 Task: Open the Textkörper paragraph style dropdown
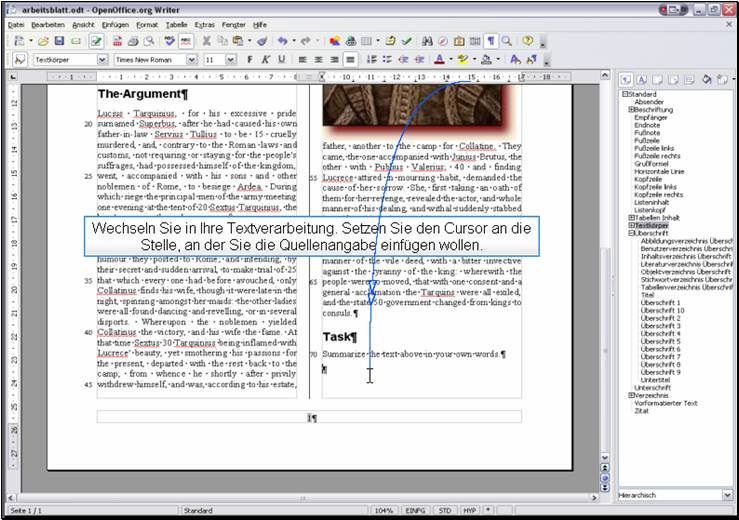[102, 60]
